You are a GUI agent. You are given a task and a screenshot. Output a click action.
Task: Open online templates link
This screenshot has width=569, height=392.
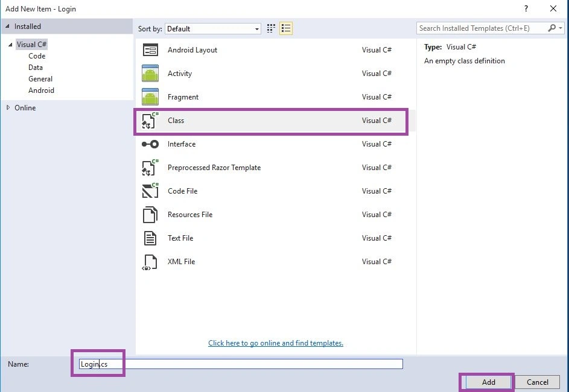pyautogui.click(x=276, y=343)
